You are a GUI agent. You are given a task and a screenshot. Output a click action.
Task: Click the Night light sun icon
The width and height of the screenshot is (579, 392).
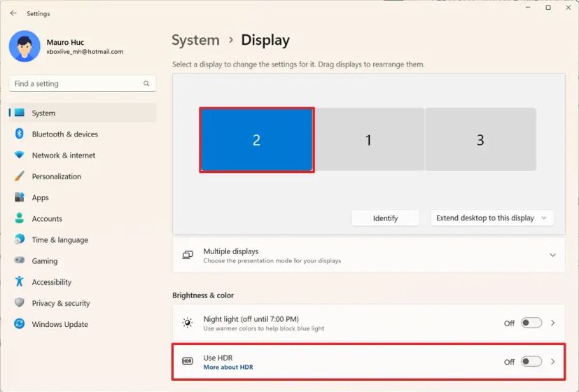188,323
